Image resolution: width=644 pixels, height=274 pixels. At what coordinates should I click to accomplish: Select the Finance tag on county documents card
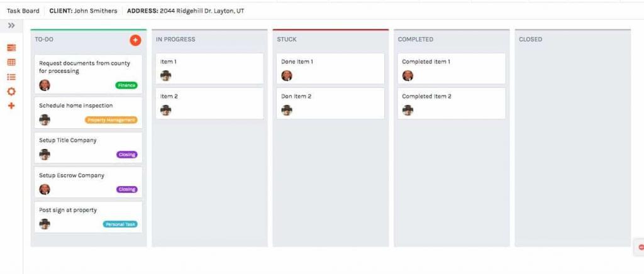(126, 85)
